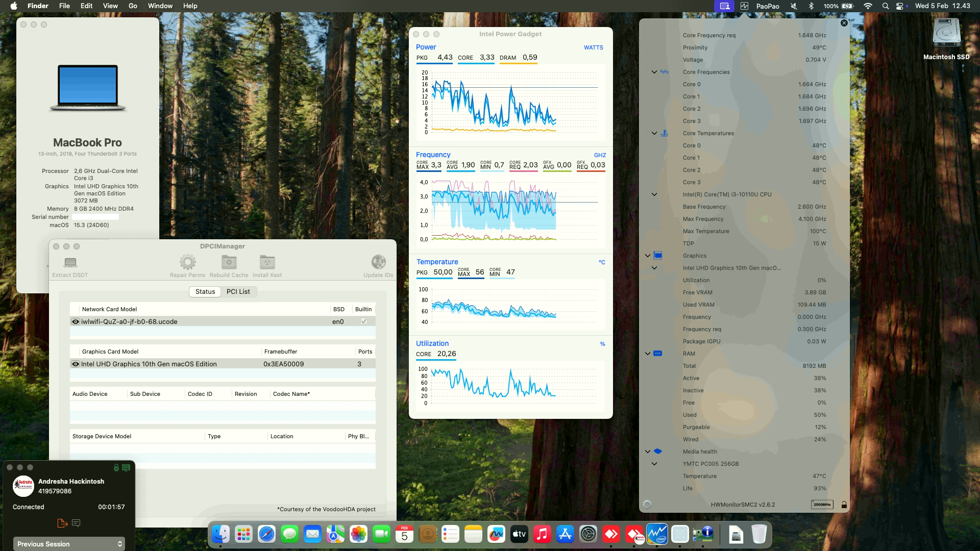Collapse the Graphics section in HWMonitorSMC2
The image size is (980, 551).
click(648, 256)
